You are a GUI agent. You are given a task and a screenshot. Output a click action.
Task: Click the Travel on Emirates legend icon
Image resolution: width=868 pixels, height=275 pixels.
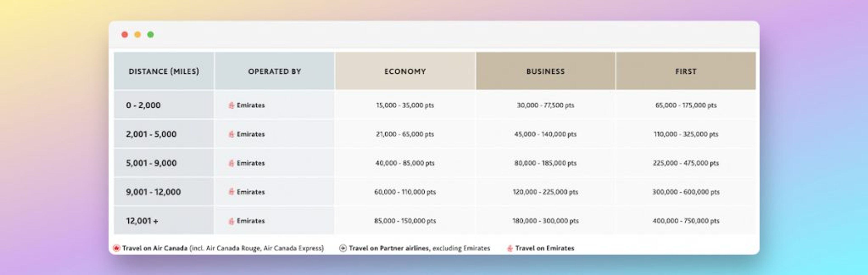pyautogui.click(x=510, y=248)
